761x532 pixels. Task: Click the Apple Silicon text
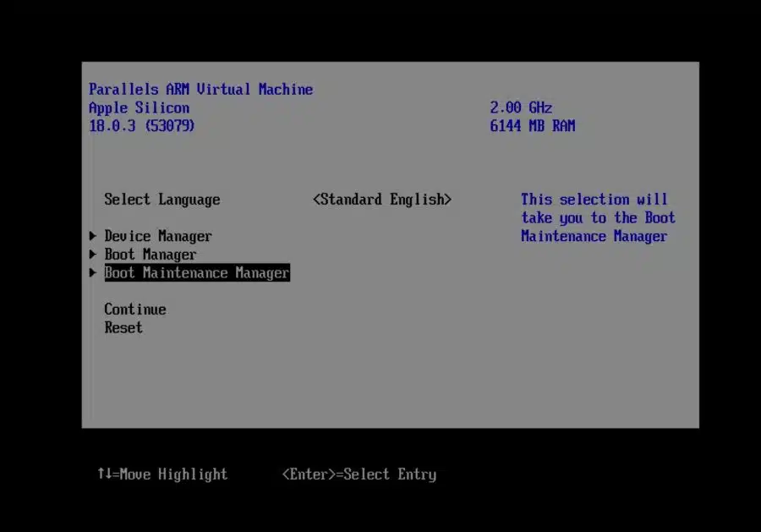140,107
